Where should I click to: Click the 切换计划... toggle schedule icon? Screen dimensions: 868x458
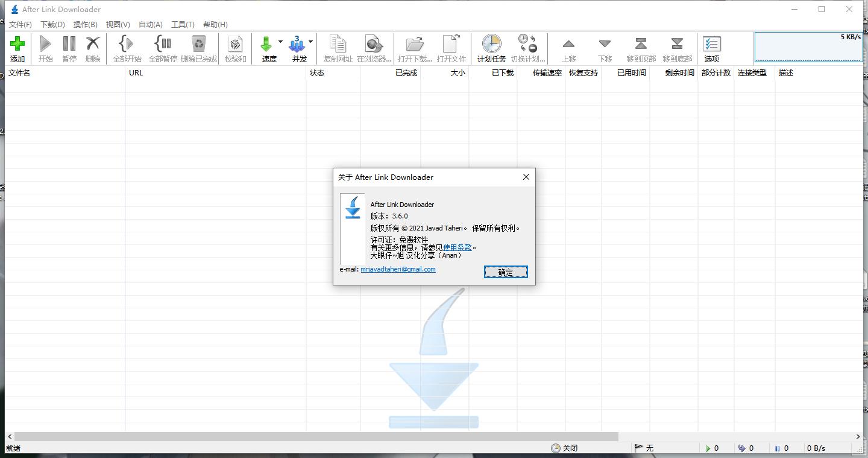click(527, 43)
